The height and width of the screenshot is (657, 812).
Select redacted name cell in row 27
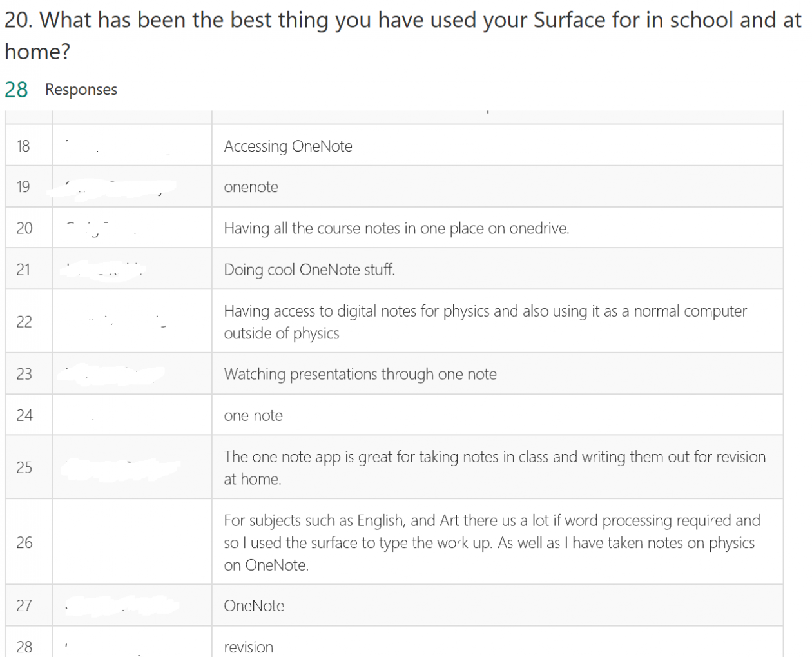point(132,605)
